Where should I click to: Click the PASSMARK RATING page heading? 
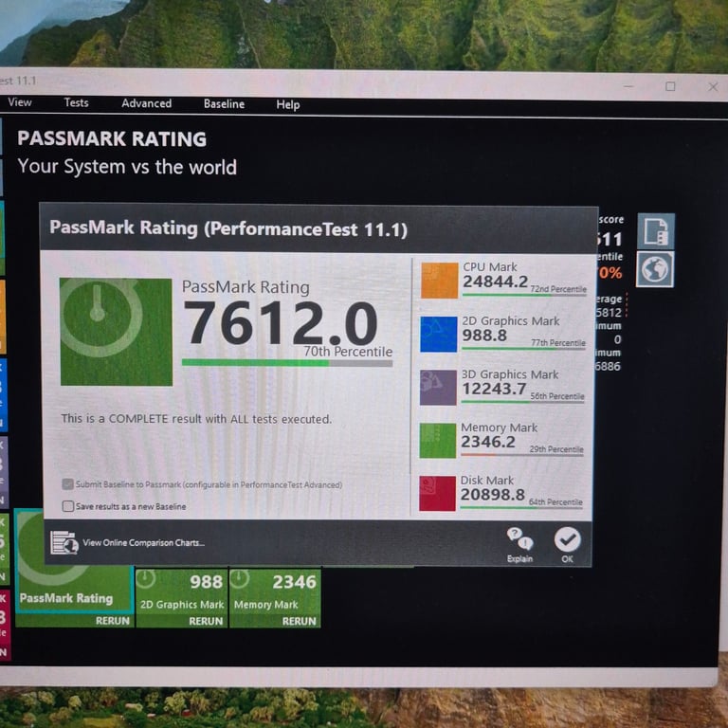[112, 138]
